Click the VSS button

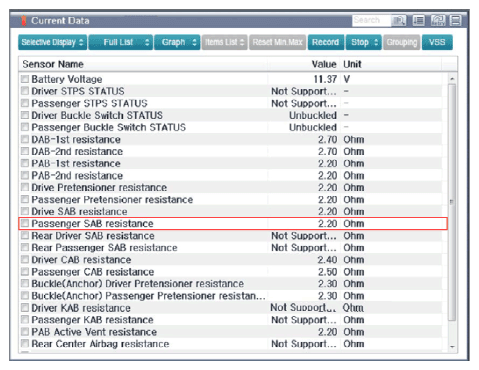pos(437,42)
